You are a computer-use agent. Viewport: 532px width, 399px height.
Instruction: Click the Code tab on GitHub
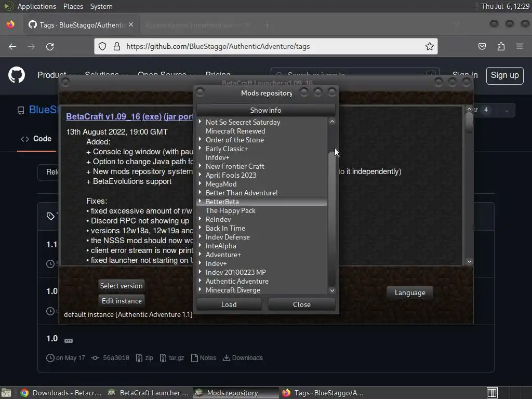(x=37, y=139)
